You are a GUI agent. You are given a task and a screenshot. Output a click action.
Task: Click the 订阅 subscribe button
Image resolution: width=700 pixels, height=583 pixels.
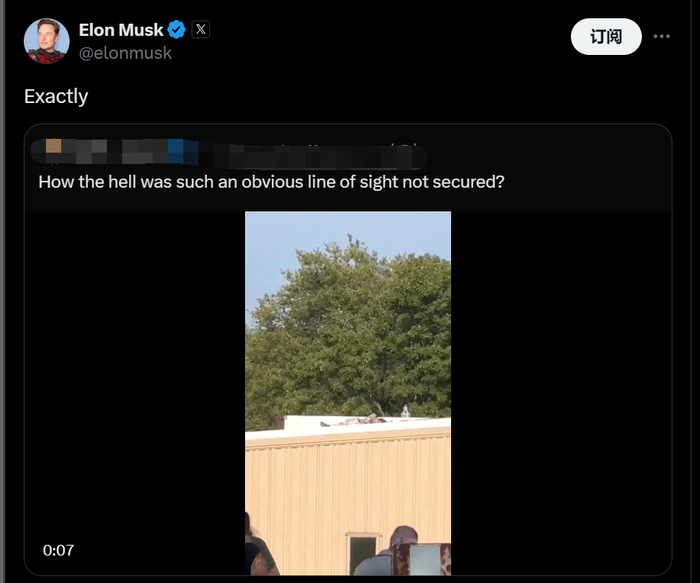pyautogui.click(x=606, y=37)
